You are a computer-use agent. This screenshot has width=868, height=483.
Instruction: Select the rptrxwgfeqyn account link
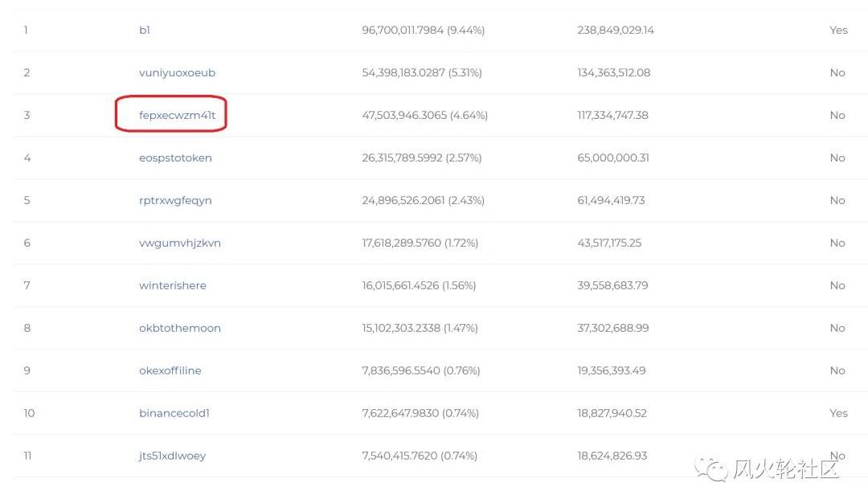pos(175,201)
